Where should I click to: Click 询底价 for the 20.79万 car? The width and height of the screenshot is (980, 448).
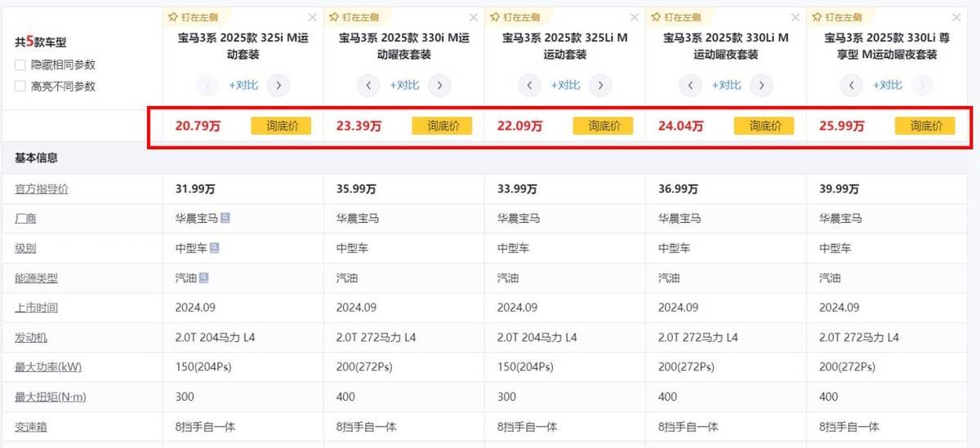pos(281,126)
